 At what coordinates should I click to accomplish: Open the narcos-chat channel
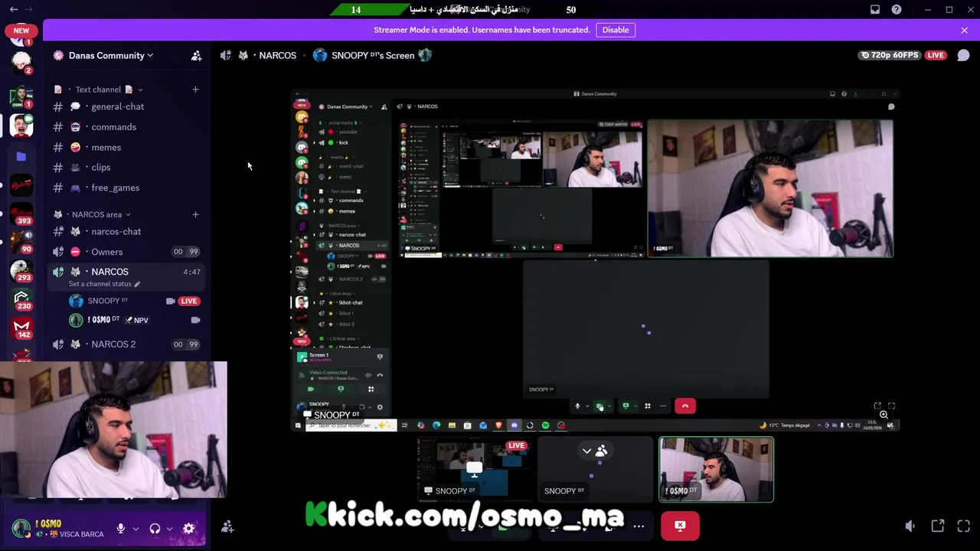click(116, 231)
